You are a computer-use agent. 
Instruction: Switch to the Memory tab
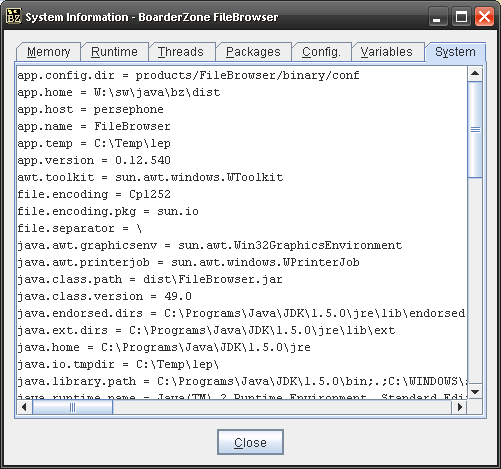49,52
